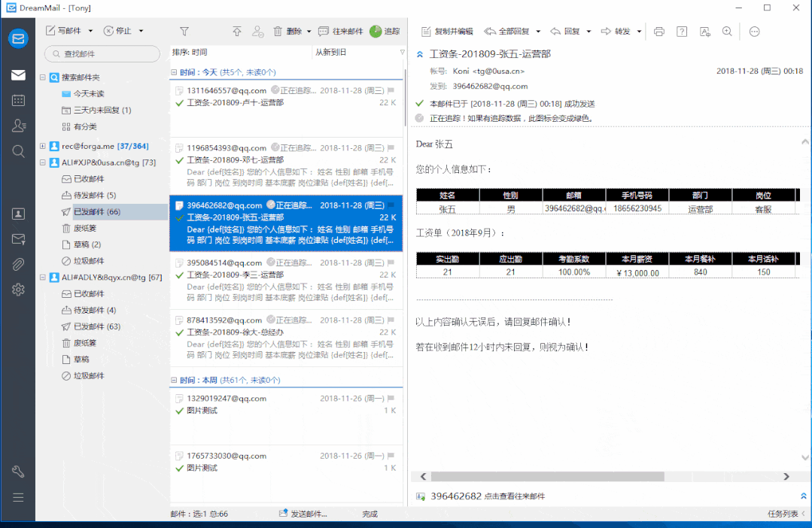
Task: Click the 回复 reply button
Action: (565, 32)
